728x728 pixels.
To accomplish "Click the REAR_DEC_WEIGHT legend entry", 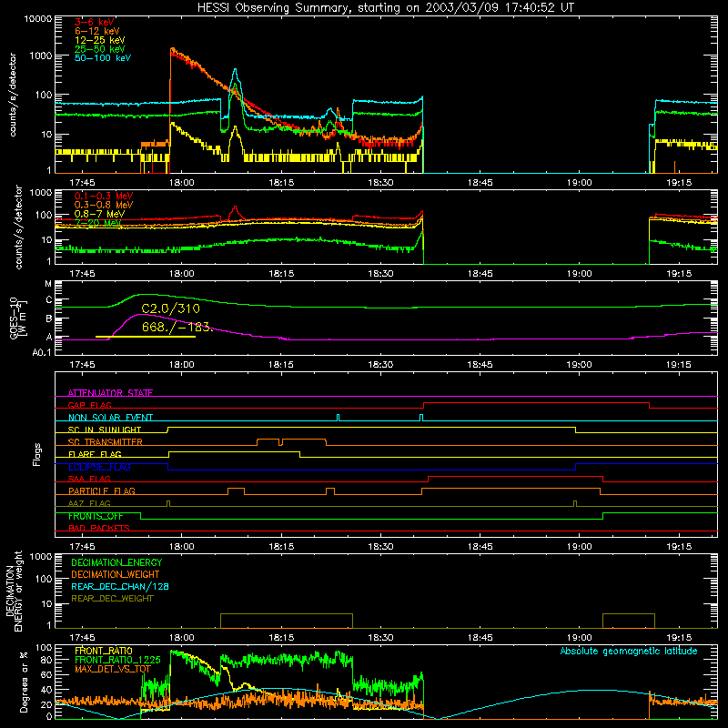I will coord(112,599).
